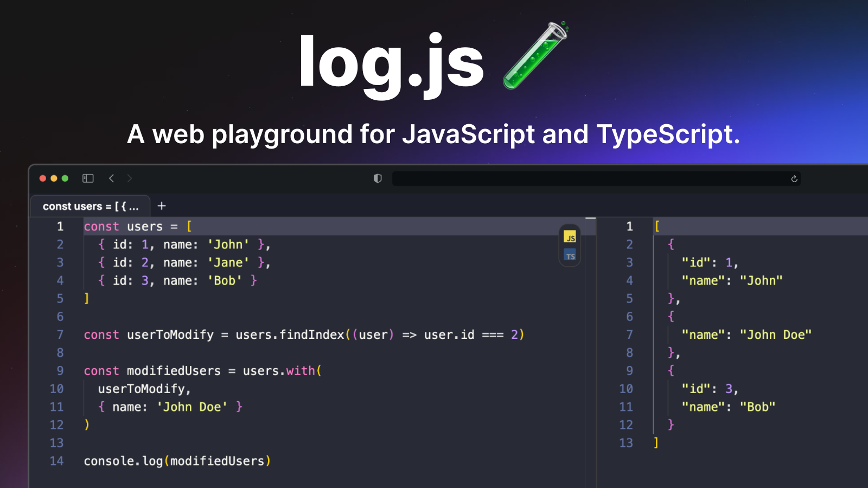Switch language to JavaScript (JS)
Viewport: 868px width, 488px height.
[570, 237]
